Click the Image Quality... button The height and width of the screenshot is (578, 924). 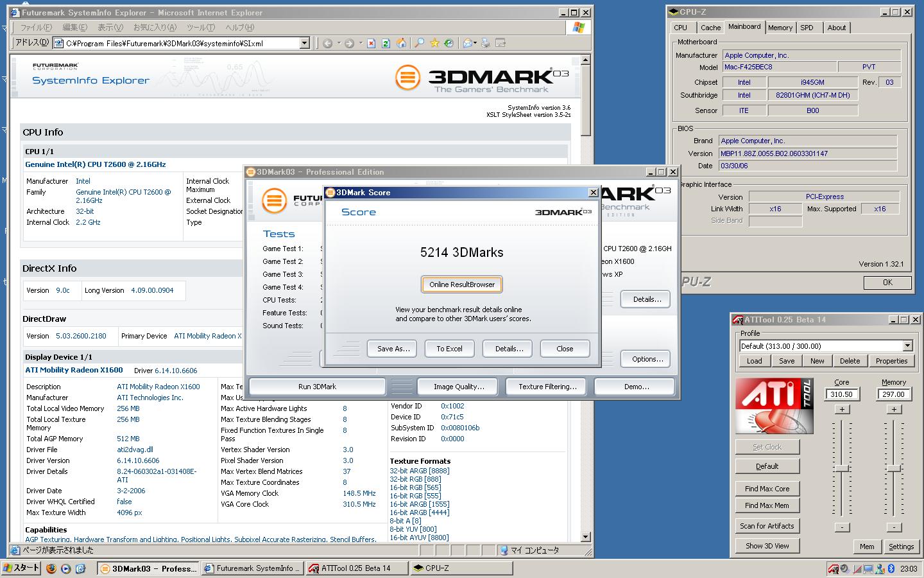click(459, 387)
